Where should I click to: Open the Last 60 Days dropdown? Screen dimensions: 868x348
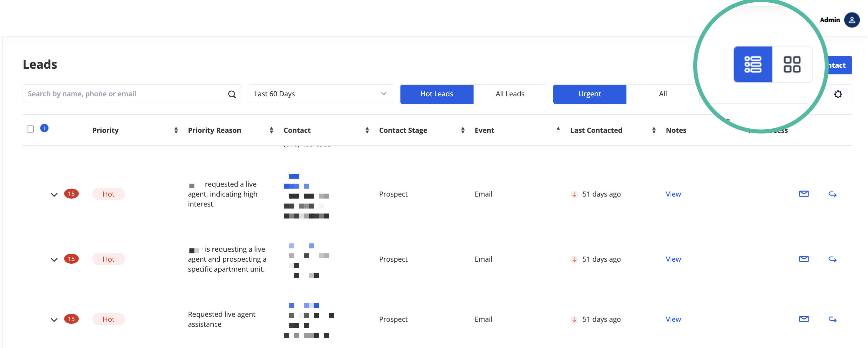tap(320, 94)
